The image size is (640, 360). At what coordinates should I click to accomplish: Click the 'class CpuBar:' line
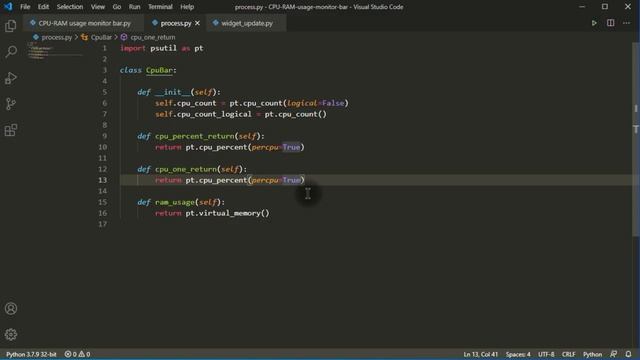pyautogui.click(x=148, y=70)
